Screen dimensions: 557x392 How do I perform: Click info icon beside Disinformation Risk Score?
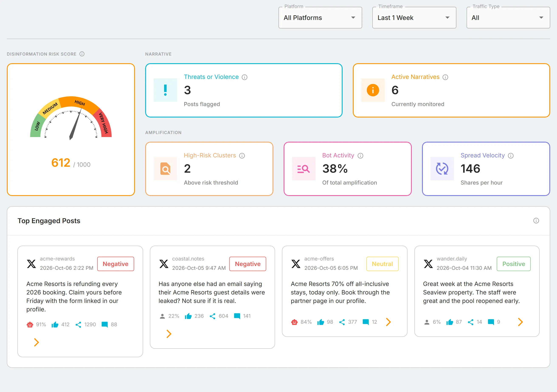click(82, 54)
